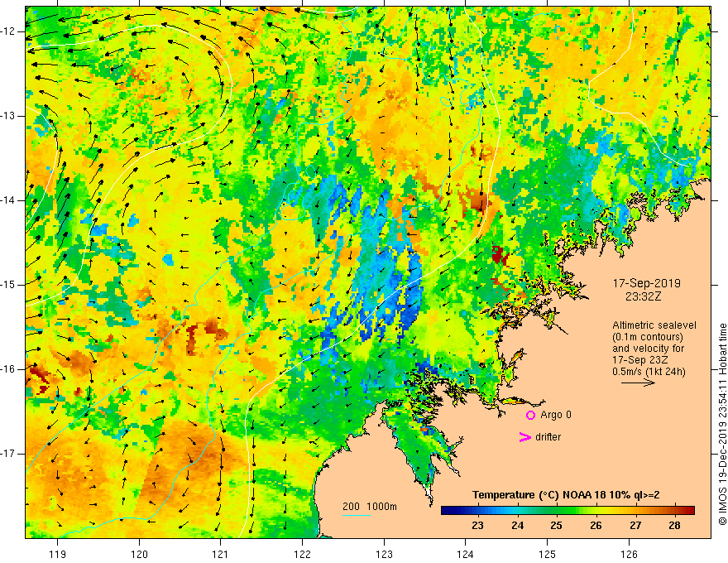The height and width of the screenshot is (563, 728).
Task: Click the latitude axis label -14
Action: pos(8,200)
